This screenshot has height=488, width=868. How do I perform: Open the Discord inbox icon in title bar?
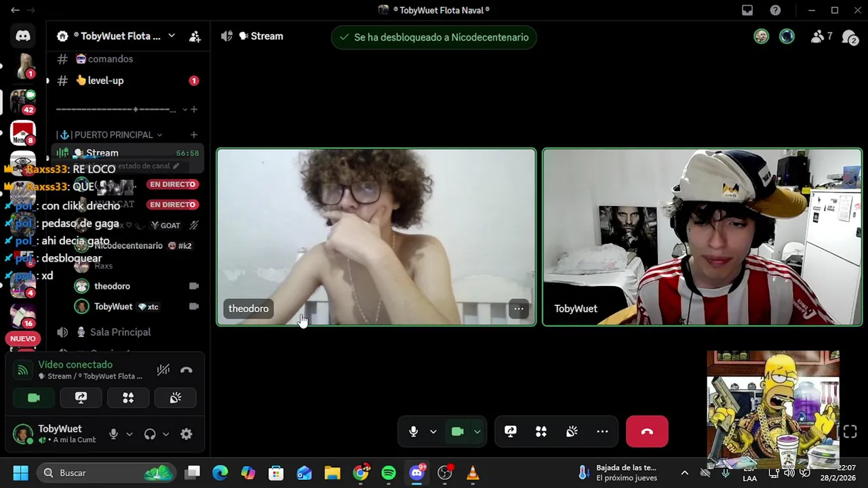click(747, 10)
